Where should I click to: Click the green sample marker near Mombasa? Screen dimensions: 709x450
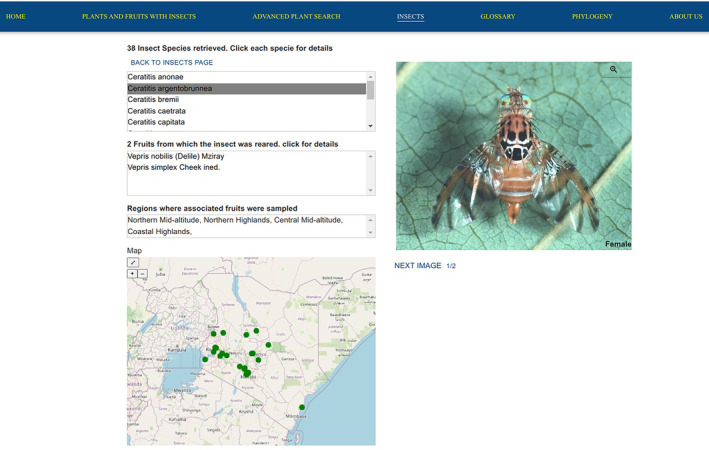pyautogui.click(x=302, y=407)
